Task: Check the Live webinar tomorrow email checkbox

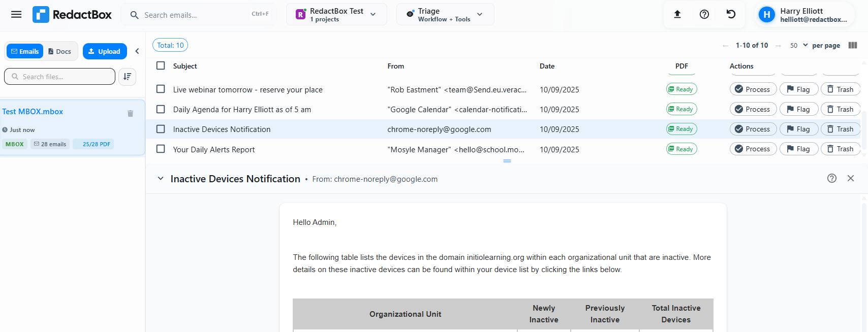Action: (161, 89)
